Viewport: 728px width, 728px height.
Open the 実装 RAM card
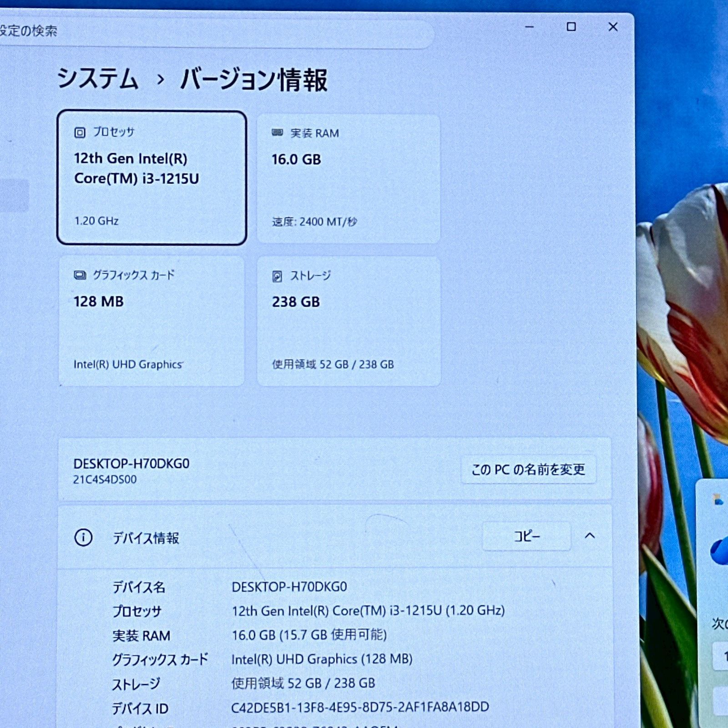click(349, 179)
